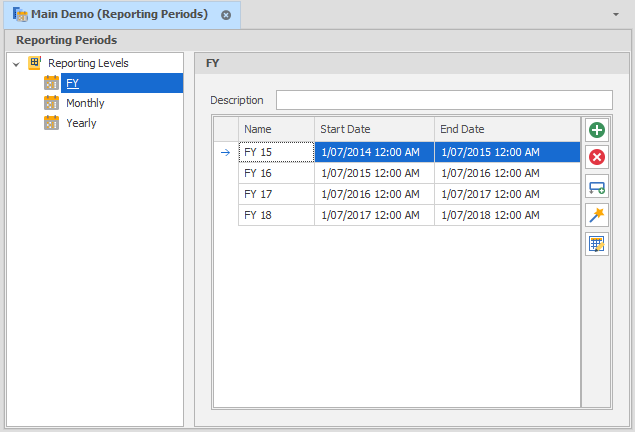This screenshot has height=432, width=635.
Task: Click the edit calendar grid icon
Action: (x=597, y=244)
